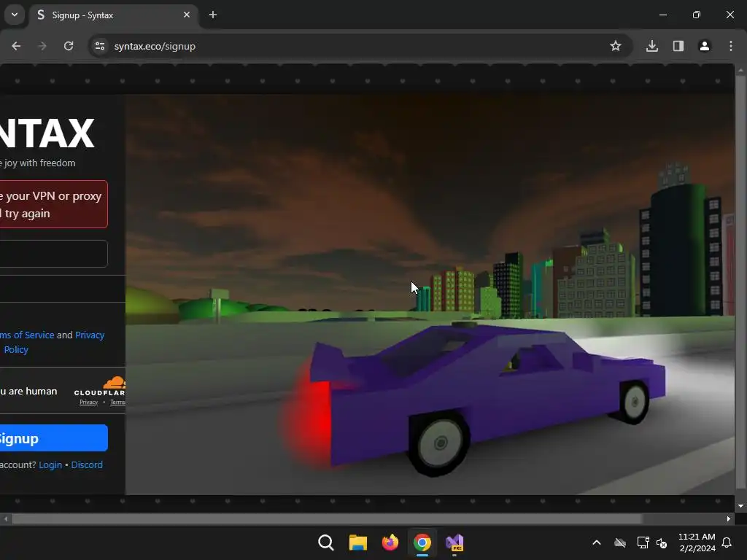Screen dimensions: 747x560
Task: Open the Discord link
Action: [87, 464]
